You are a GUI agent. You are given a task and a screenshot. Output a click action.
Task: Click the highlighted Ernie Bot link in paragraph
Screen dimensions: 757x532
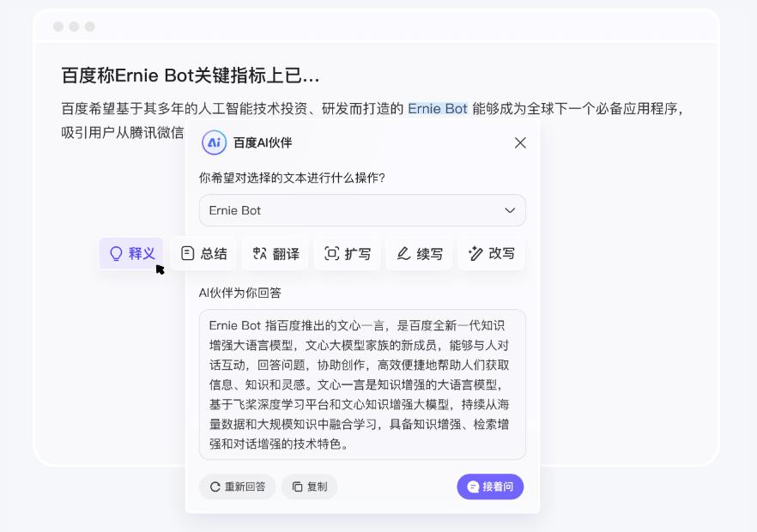point(436,108)
